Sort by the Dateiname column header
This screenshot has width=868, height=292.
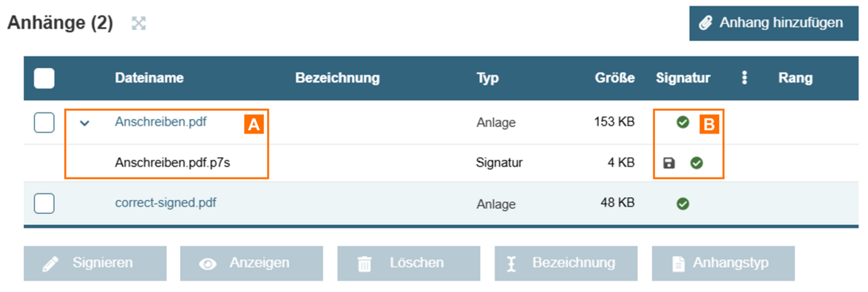click(149, 78)
